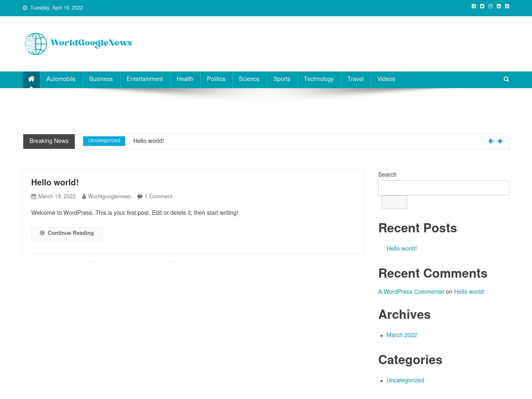532x399 pixels.
Task: Go to Automobile menu section
Action: pyautogui.click(x=61, y=79)
